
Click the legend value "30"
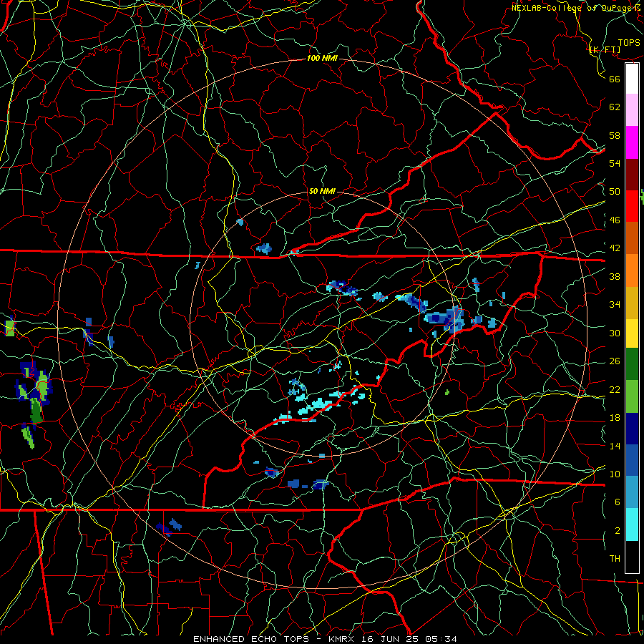tap(615, 333)
